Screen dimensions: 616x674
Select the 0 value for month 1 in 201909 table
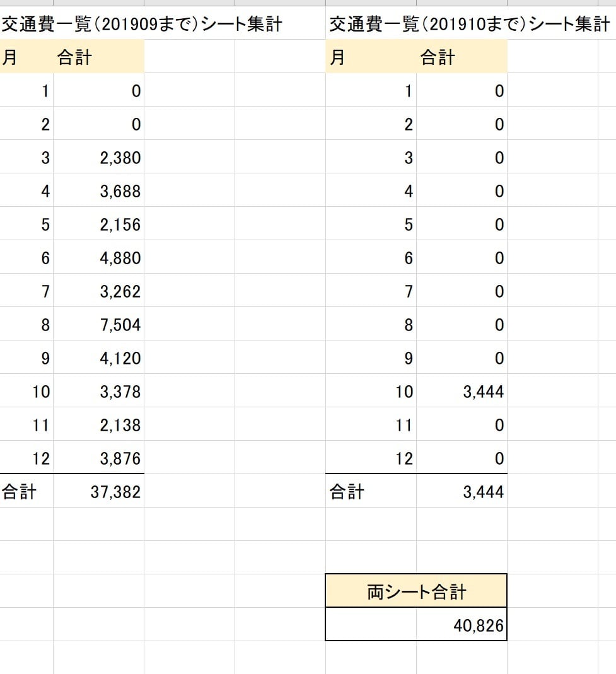click(x=98, y=90)
